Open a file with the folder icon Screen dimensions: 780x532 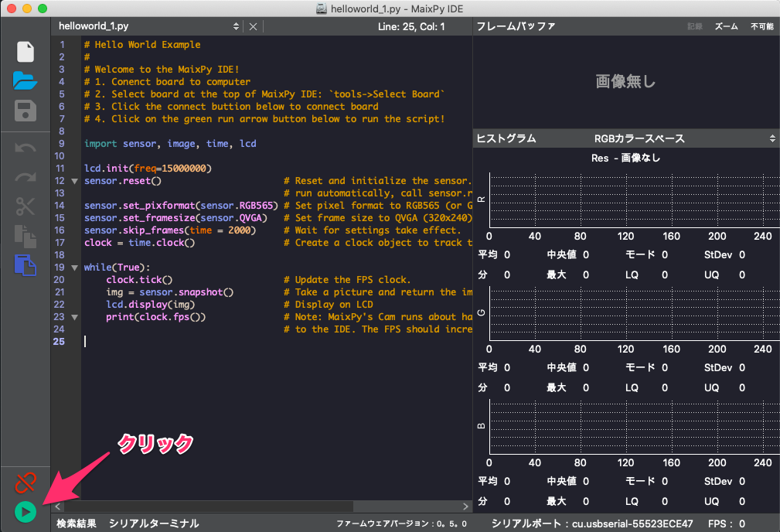pos(26,80)
